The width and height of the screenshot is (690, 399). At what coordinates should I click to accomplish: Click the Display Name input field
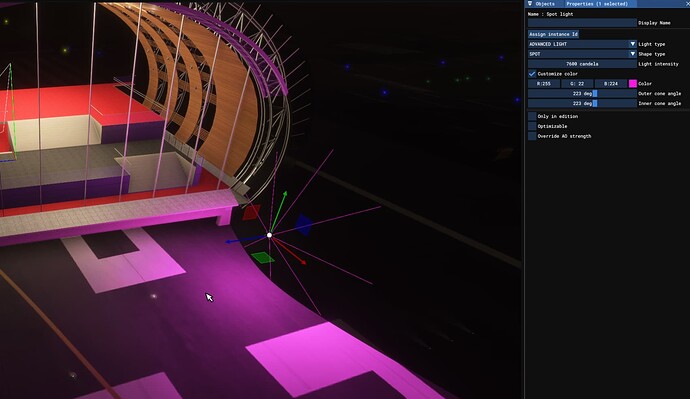[x=582, y=22]
